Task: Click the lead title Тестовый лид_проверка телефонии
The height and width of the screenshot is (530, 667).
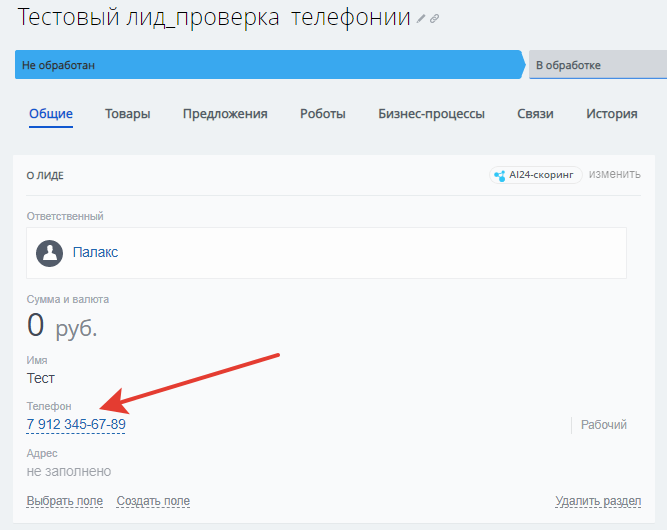Action: tap(214, 18)
